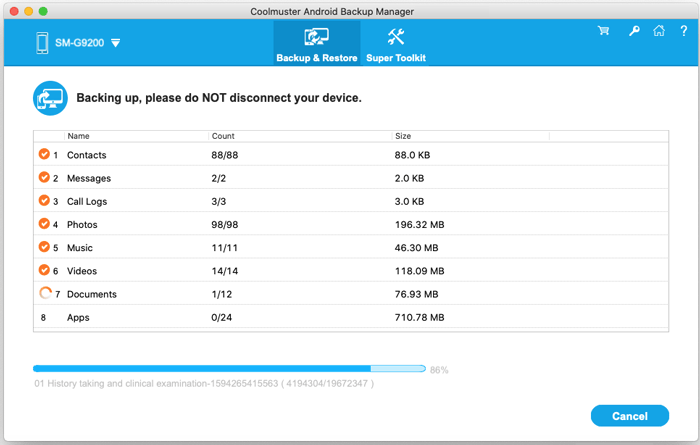Click the 3/3 call logs count
Image resolution: width=700 pixels, height=445 pixels.
point(219,202)
